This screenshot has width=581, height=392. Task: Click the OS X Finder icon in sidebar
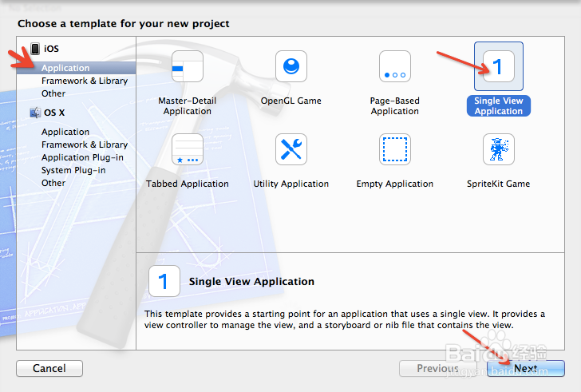pyautogui.click(x=35, y=113)
